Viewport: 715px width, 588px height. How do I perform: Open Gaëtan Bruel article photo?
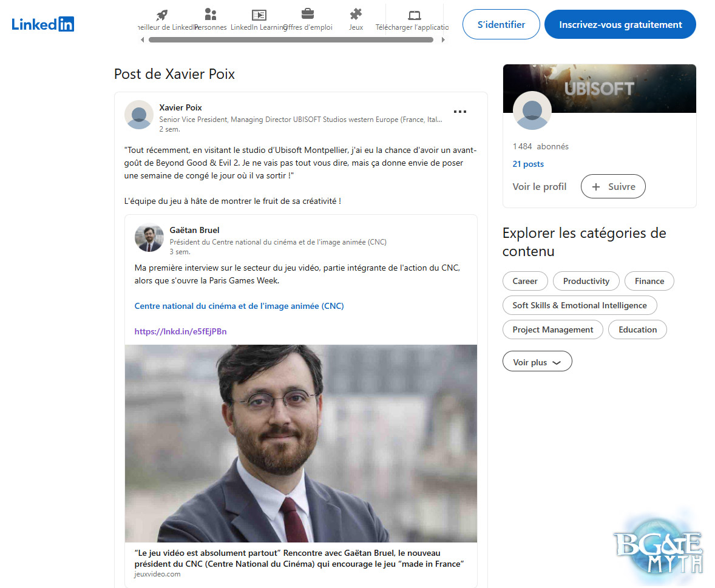300,443
